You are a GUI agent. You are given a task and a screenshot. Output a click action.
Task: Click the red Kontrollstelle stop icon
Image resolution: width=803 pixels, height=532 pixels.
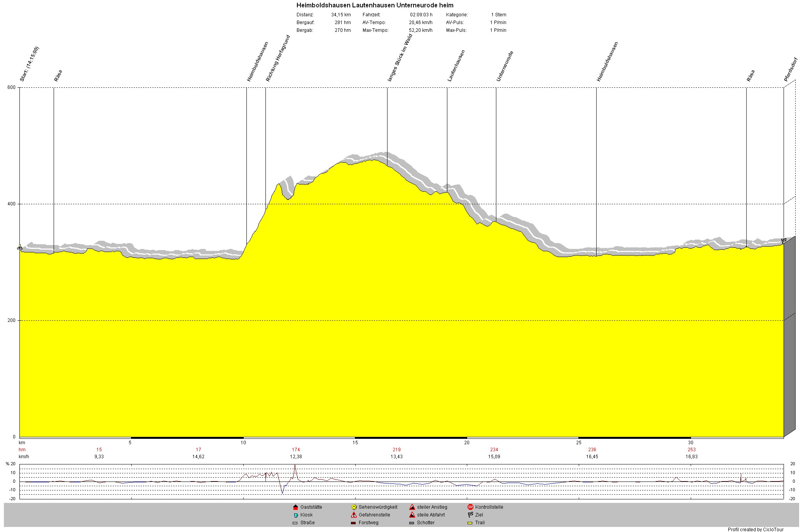point(470,507)
